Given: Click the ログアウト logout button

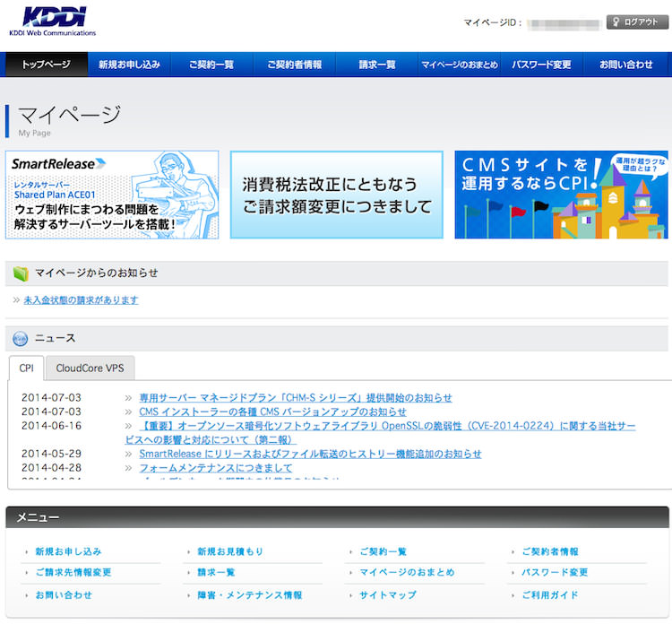Looking at the screenshot, I should point(637,22).
